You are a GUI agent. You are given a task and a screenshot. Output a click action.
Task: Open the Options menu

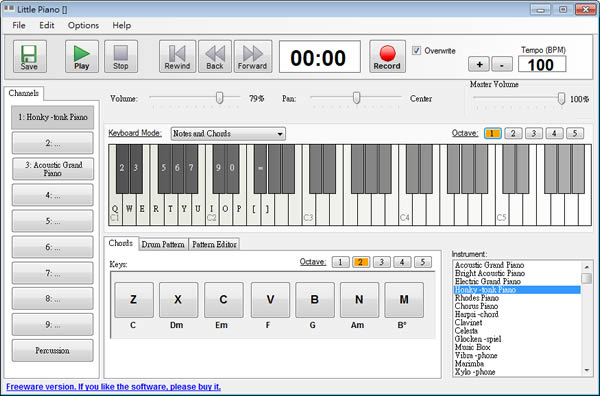(83, 25)
